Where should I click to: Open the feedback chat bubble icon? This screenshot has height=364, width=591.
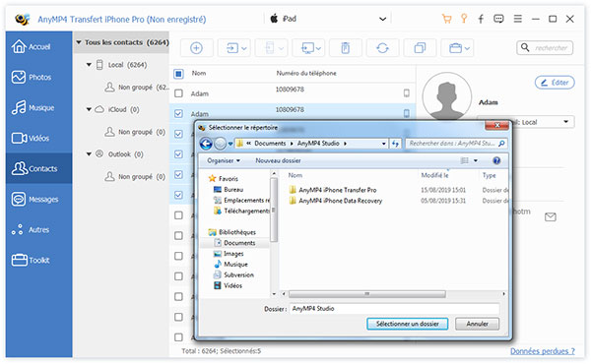click(498, 19)
